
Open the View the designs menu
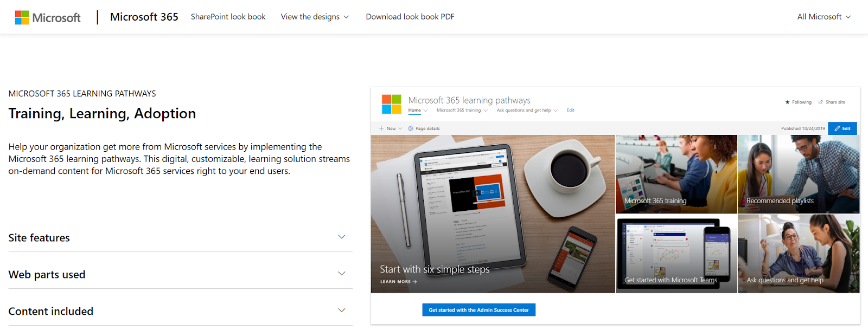(315, 17)
